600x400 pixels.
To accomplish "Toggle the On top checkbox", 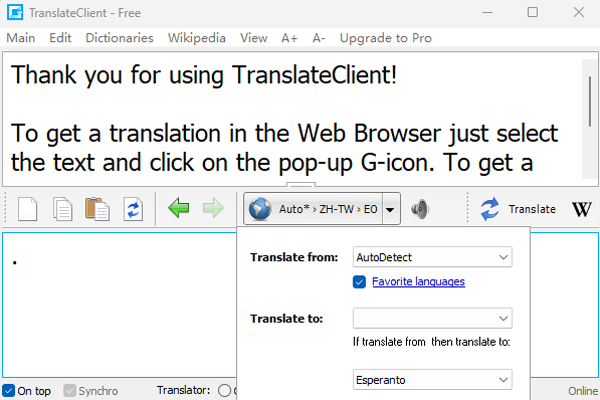I will tap(8, 391).
